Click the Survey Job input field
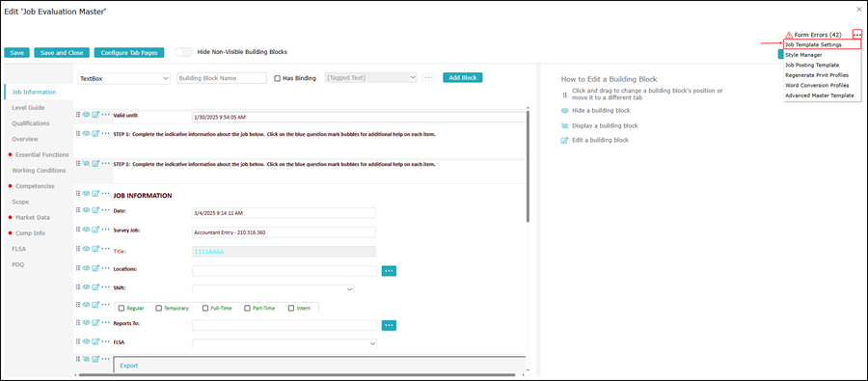The height and width of the screenshot is (381, 868). tap(284, 232)
